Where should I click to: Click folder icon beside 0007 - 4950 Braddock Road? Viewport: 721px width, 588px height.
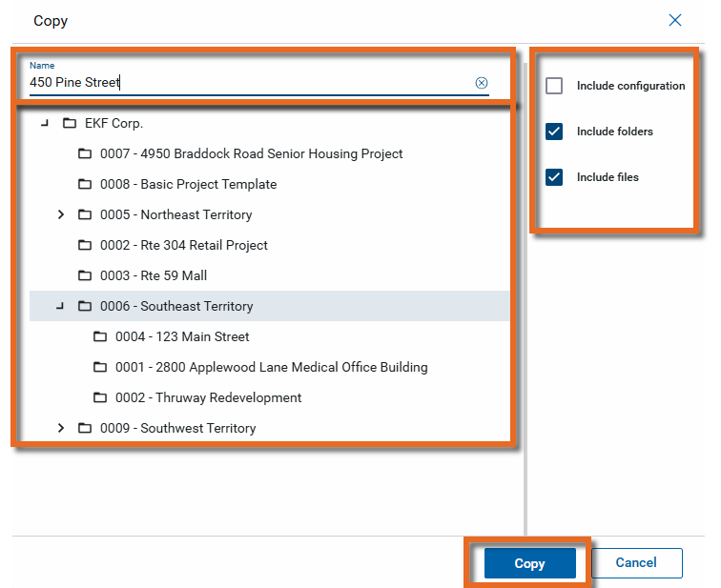(85, 154)
